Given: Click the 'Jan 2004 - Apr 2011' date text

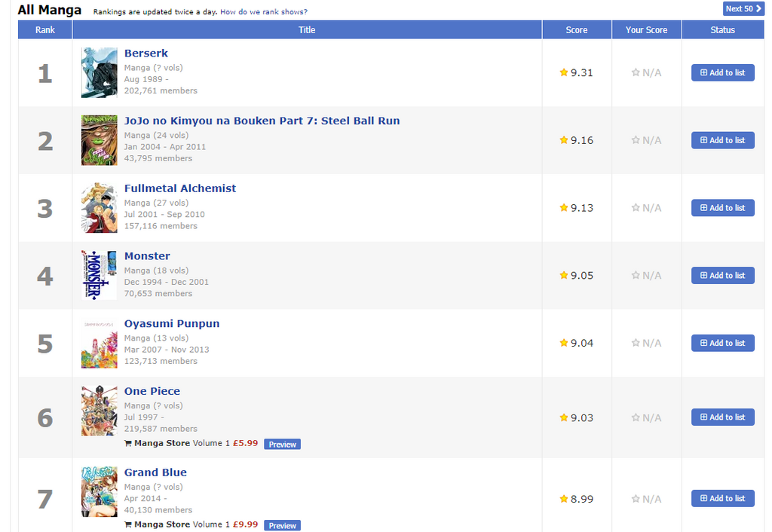Looking at the screenshot, I should click(165, 147).
